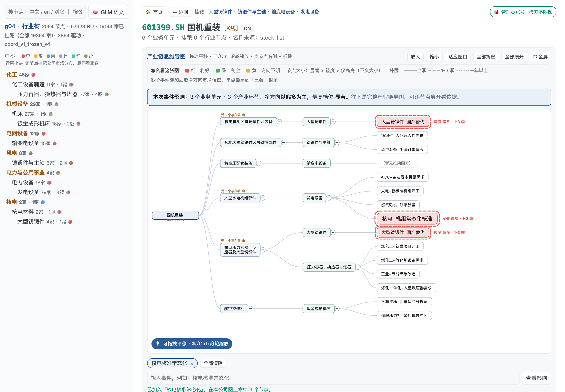Collapse the 钣金成形机床 map node toggle
Image resolution: width=565 pixels, height=392 pixels.
click(337, 309)
